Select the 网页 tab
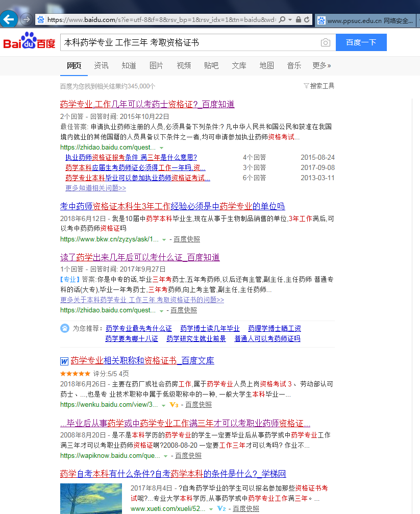 tap(74, 65)
